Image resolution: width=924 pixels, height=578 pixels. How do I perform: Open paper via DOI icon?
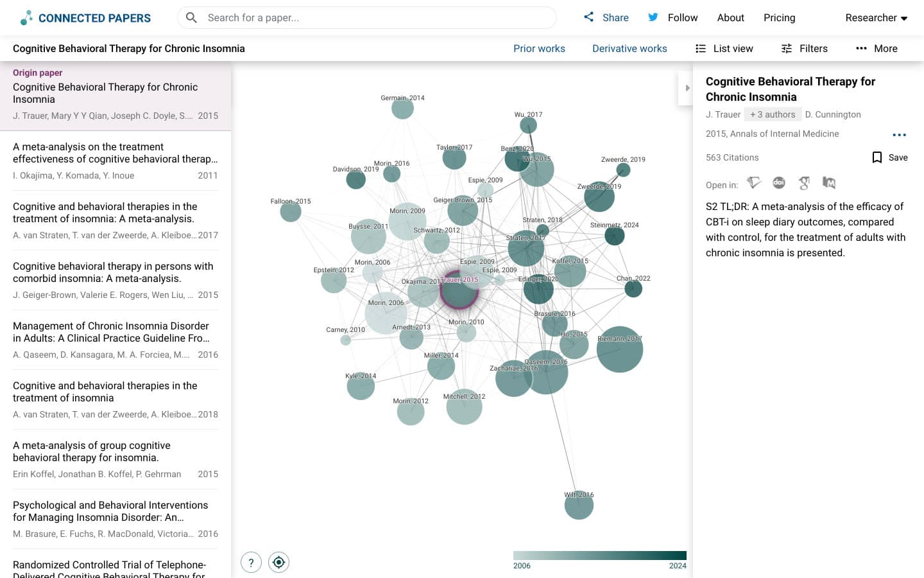click(x=779, y=183)
